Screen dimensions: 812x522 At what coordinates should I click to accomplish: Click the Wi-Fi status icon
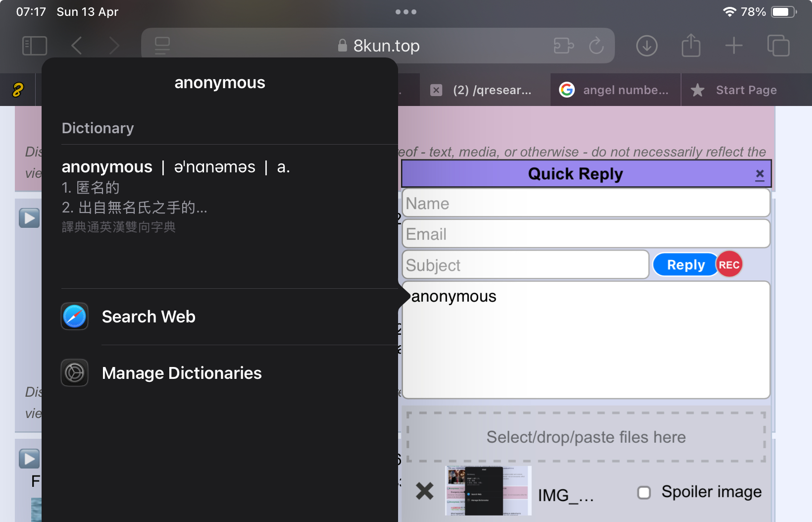pyautogui.click(x=729, y=12)
